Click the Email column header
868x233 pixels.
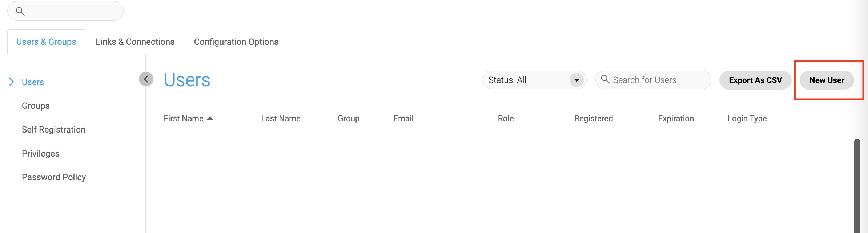click(403, 118)
